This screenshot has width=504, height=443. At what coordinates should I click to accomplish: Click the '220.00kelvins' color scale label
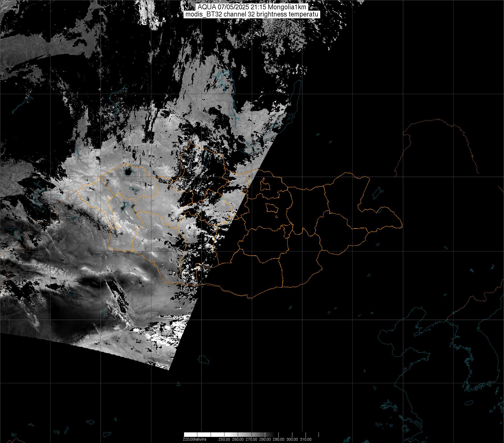pos(194,439)
